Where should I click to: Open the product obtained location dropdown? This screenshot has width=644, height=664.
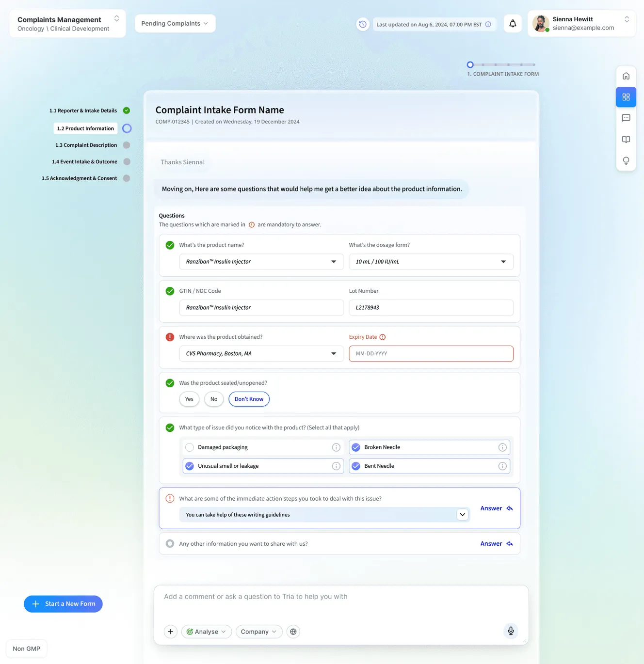[261, 354]
